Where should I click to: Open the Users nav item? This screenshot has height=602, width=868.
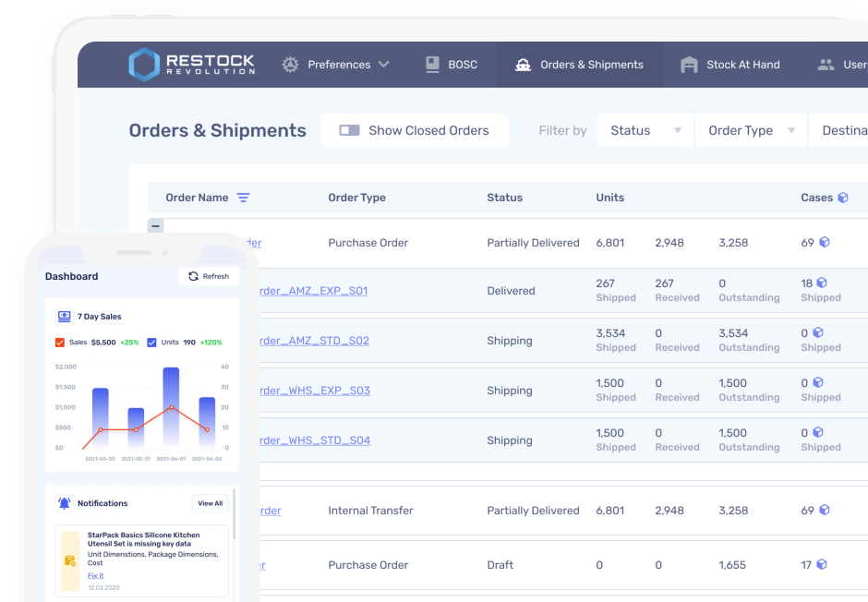tap(841, 65)
